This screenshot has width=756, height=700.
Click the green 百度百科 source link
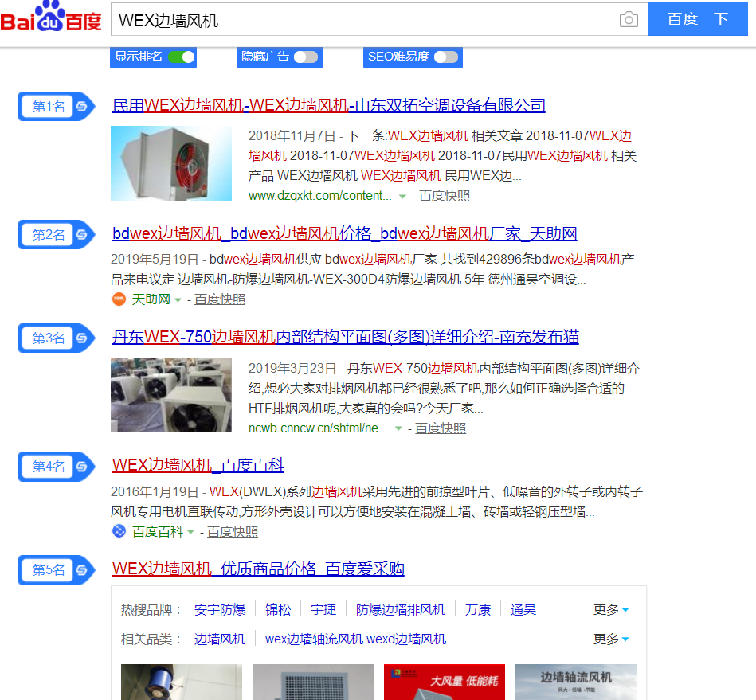[x=158, y=532]
